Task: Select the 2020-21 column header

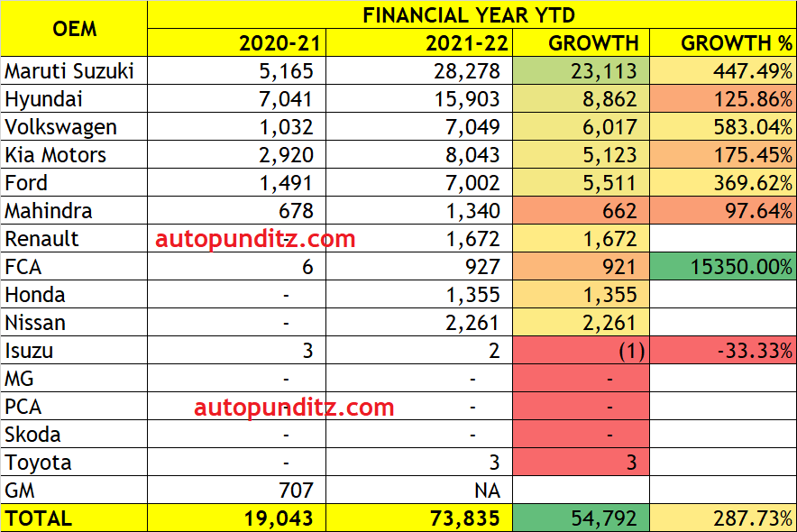Action: [x=236, y=42]
